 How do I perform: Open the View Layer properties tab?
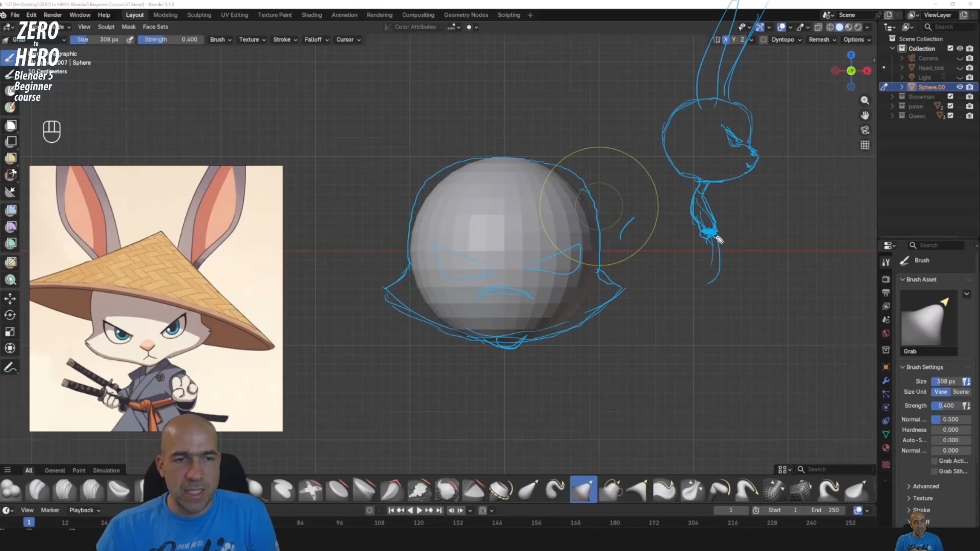pyautogui.click(x=886, y=306)
